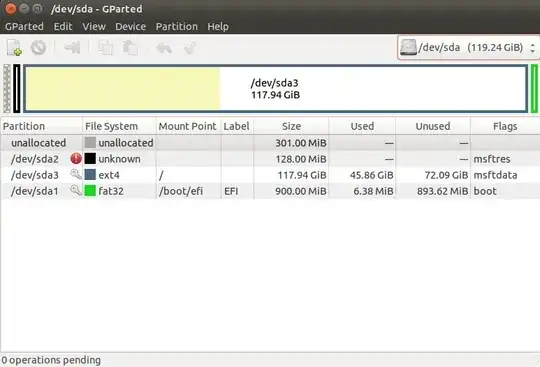Sort by Size column header
Image resolution: width=540 pixels, height=367 pixels.
[291, 126]
